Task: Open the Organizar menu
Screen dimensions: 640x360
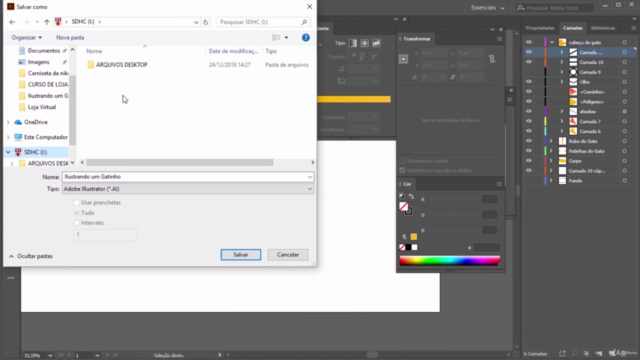Action: (x=27, y=38)
